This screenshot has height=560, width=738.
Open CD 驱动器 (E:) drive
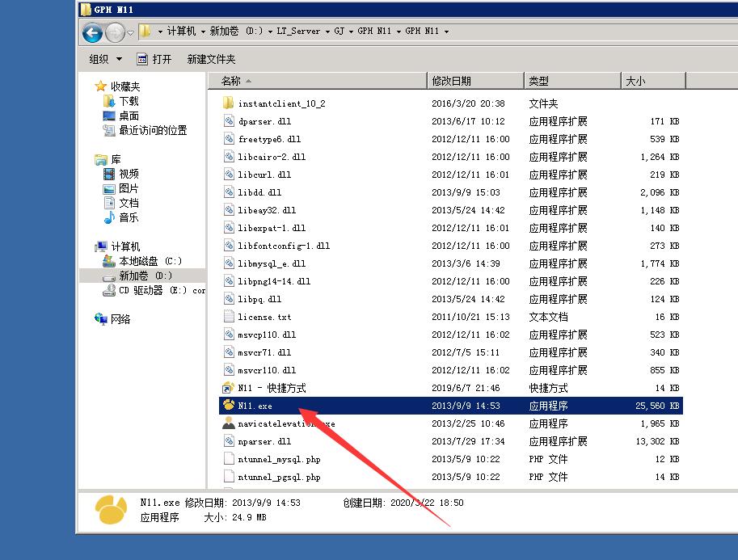[x=152, y=290]
